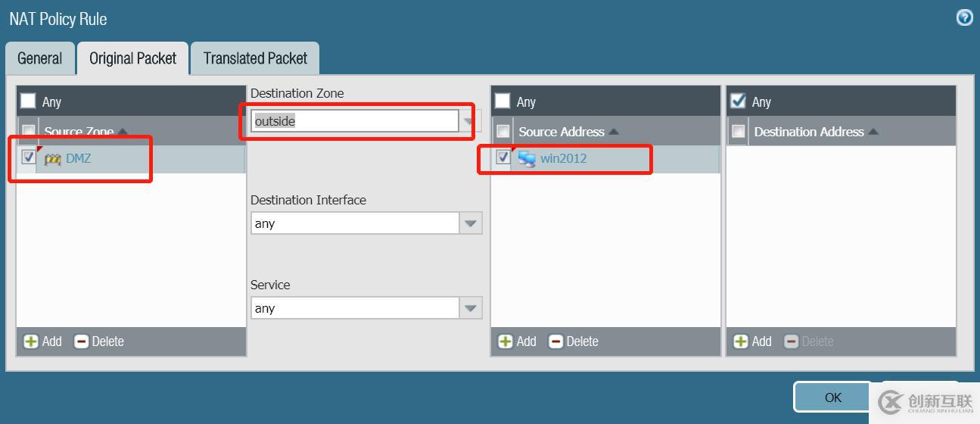Open the Destination Interface dropdown
Viewport: 980px width, 424px height.
pyautogui.click(x=471, y=223)
